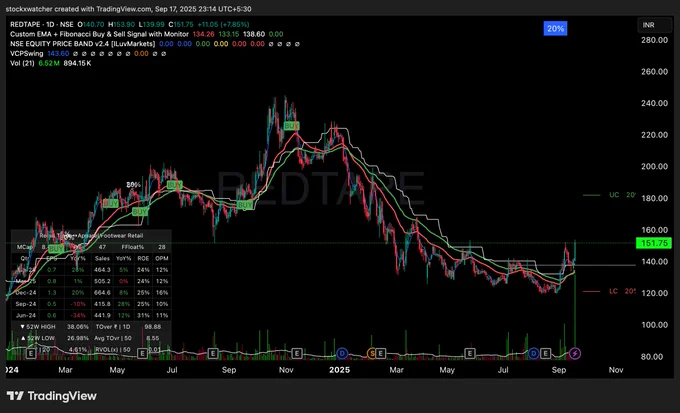The width and height of the screenshot is (680, 413).
Task: Click the BUY signal label above Jul 2024
Action: pyautogui.click(x=174, y=185)
